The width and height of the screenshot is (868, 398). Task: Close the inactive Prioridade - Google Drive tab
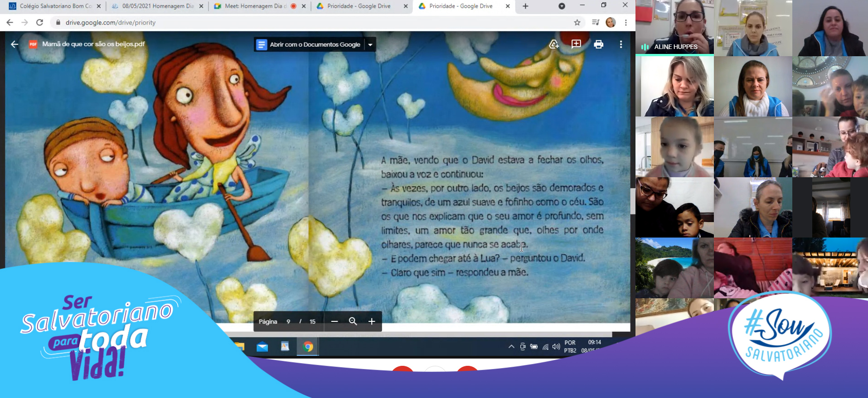click(x=406, y=6)
